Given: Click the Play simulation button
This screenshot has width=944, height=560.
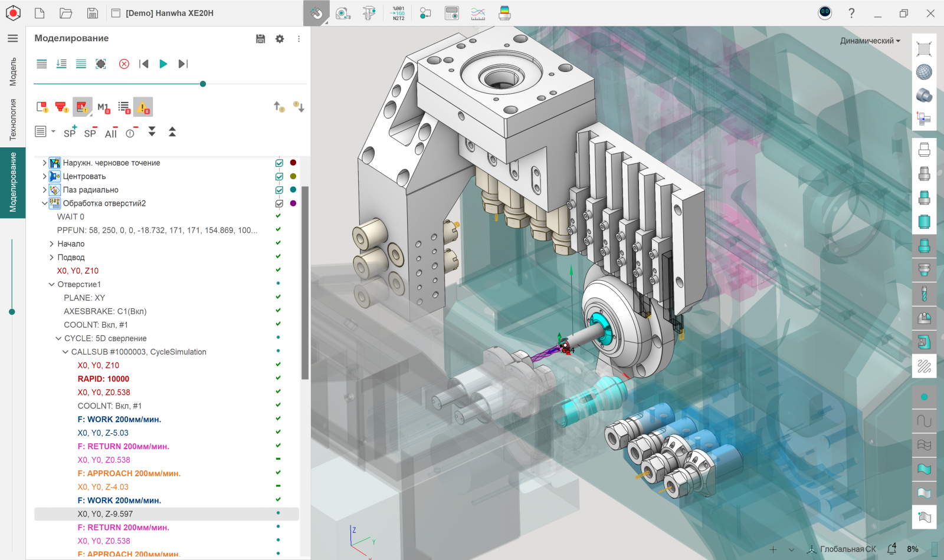Looking at the screenshot, I should 163,64.
